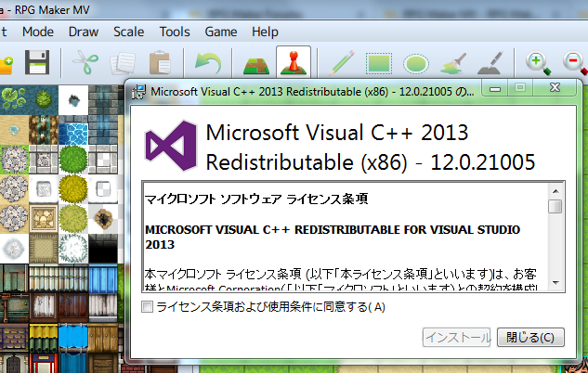Screen dimensions: 588x373
Task: Switch to Event mode pawn icon
Action: 294,62
